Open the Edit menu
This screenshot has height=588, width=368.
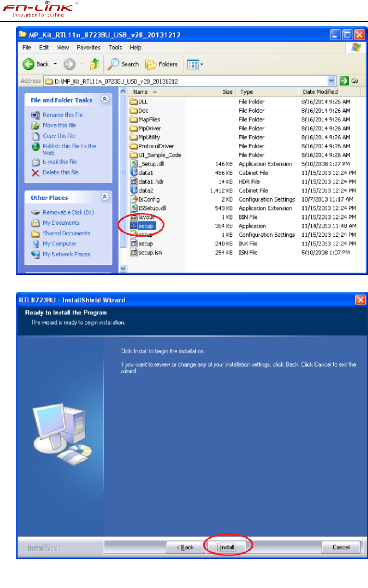pyautogui.click(x=44, y=48)
